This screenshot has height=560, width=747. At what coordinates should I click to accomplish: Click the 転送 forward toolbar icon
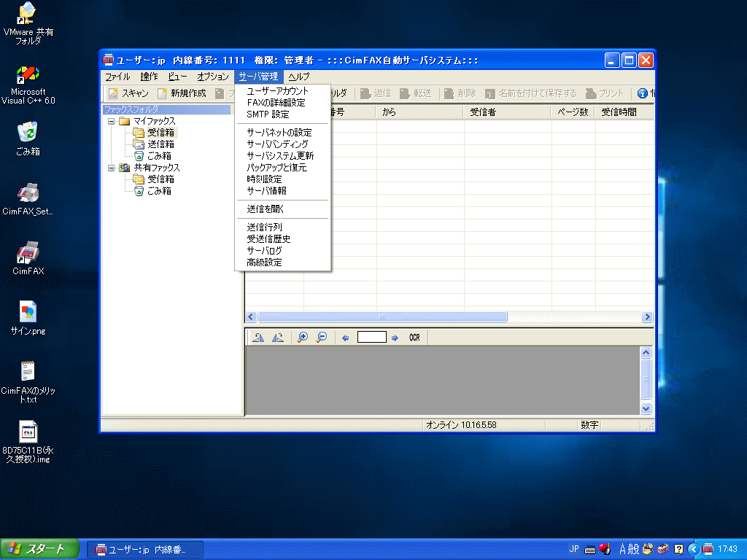[x=405, y=93]
